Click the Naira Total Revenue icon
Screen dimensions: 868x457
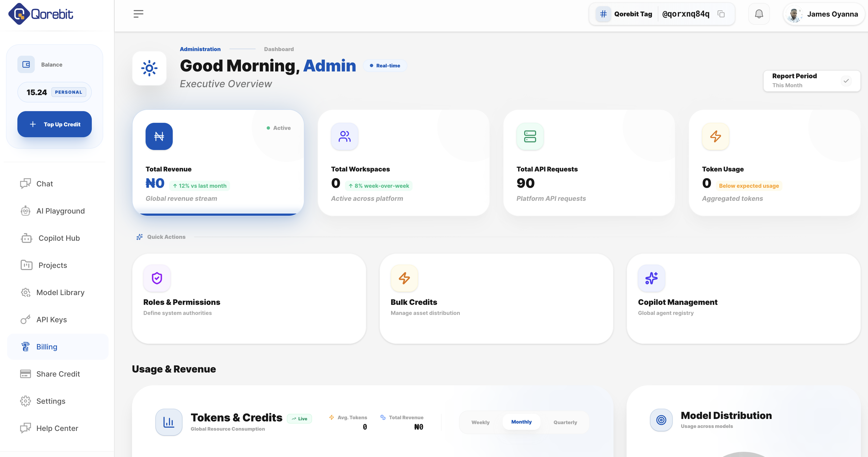click(159, 136)
